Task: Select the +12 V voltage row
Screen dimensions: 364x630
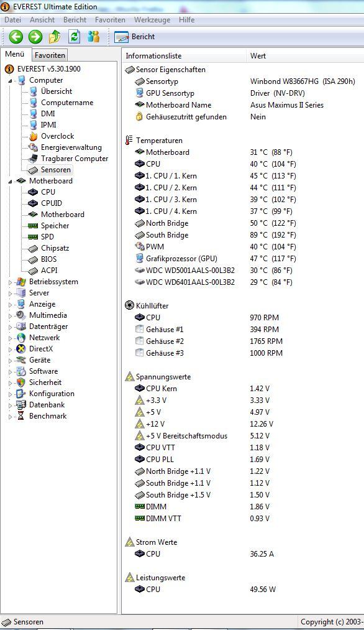Action: pos(243,424)
